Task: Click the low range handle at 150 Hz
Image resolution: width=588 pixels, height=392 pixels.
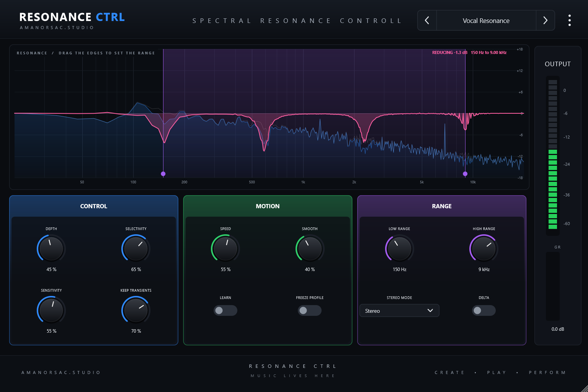Action: point(163,174)
